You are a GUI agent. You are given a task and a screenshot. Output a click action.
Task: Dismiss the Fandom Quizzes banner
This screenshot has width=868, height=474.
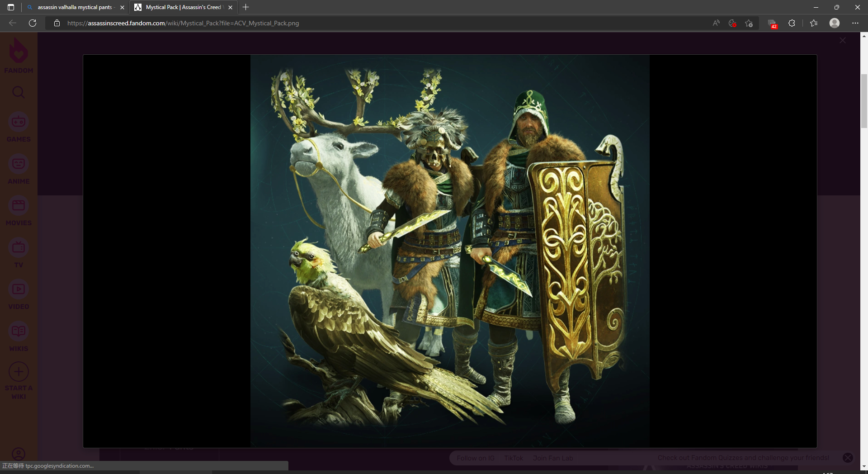click(x=848, y=458)
